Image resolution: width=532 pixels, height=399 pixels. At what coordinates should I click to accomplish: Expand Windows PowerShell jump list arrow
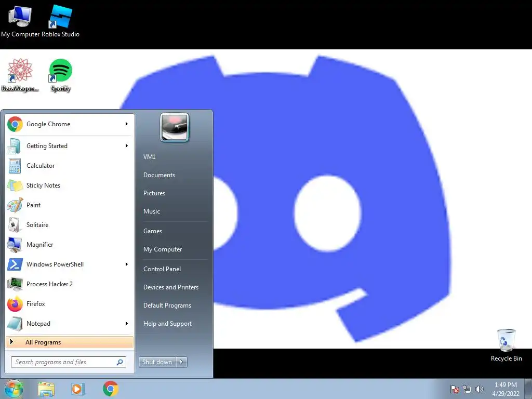[127, 264]
